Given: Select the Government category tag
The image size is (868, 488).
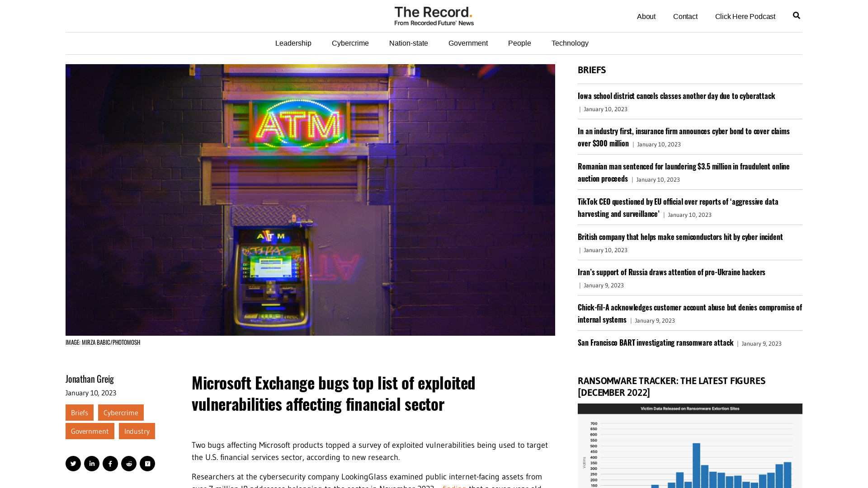Looking at the screenshot, I should [90, 431].
